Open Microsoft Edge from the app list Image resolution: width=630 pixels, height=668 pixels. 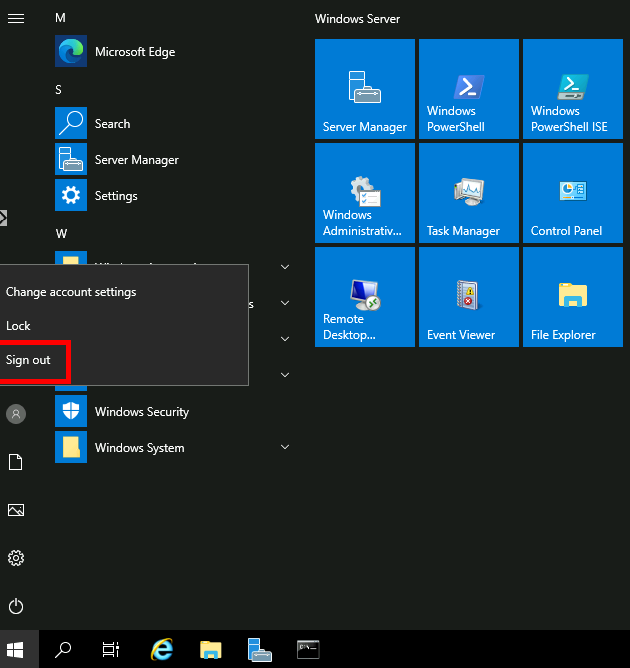click(x=173, y=52)
